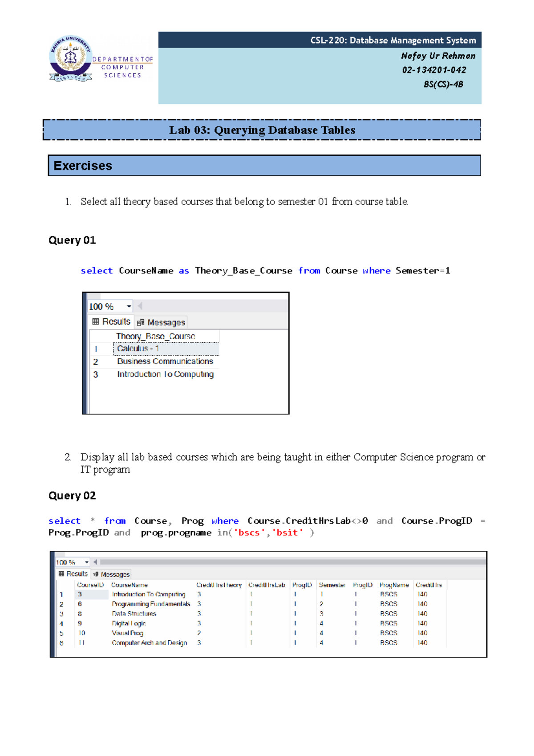This screenshot has height=756, width=534.
Task: Click the 'select CourseName as Theory_Base_Course' SQL line
Action: click(x=266, y=271)
